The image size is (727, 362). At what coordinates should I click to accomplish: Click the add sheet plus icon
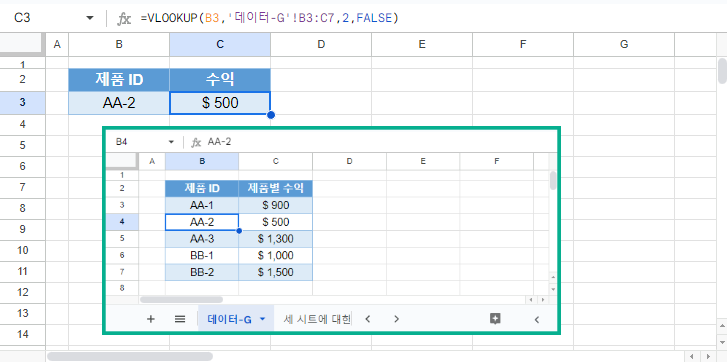coord(151,319)
